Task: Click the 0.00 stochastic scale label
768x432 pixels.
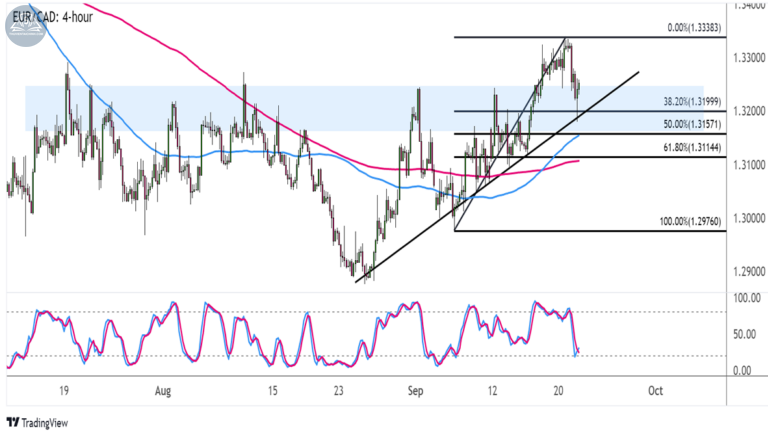Action: pos(742,371)
